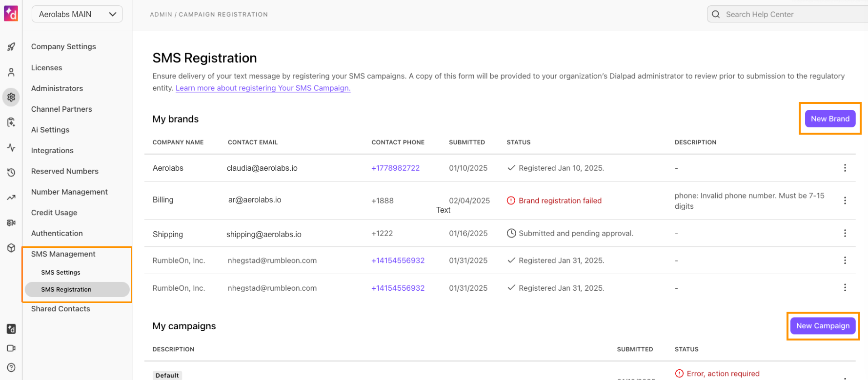Click the Error, action required warning icon

pyautogui.click(x=679, y=374)
